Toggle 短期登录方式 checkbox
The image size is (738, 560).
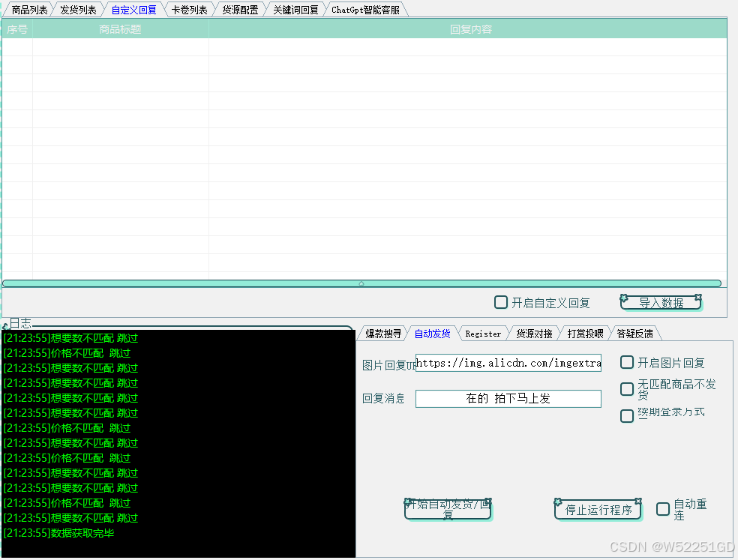click(x=627, y=416)
